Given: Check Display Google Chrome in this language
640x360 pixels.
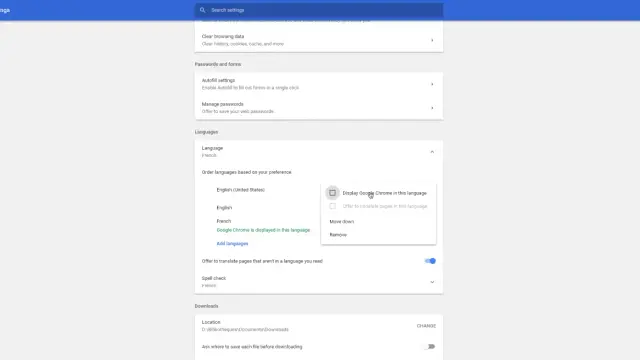Looking at the screenshot, I should point(333,193).
